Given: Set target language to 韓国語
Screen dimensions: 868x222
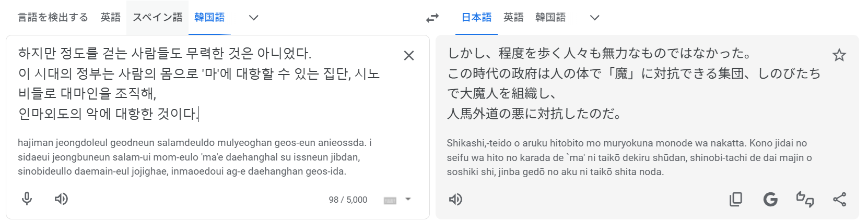Looking at the screenshot, I should pos(550,18).
